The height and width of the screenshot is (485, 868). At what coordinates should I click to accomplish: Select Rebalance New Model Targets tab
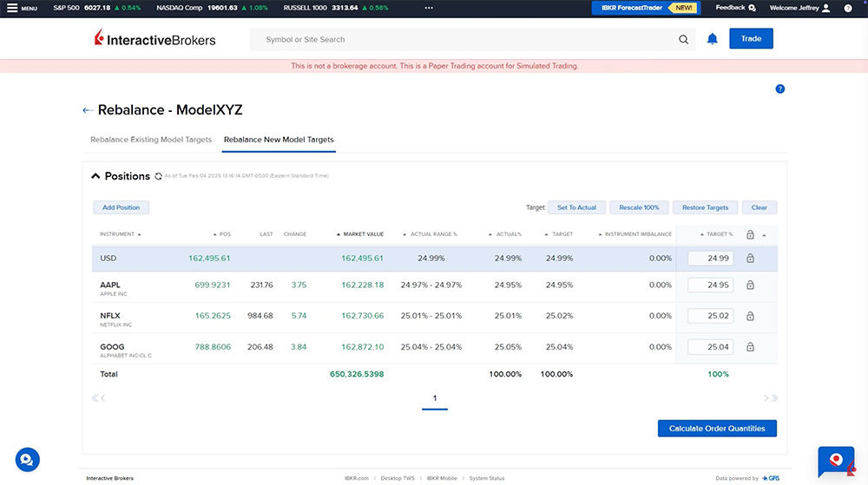(x=279, y=140)
